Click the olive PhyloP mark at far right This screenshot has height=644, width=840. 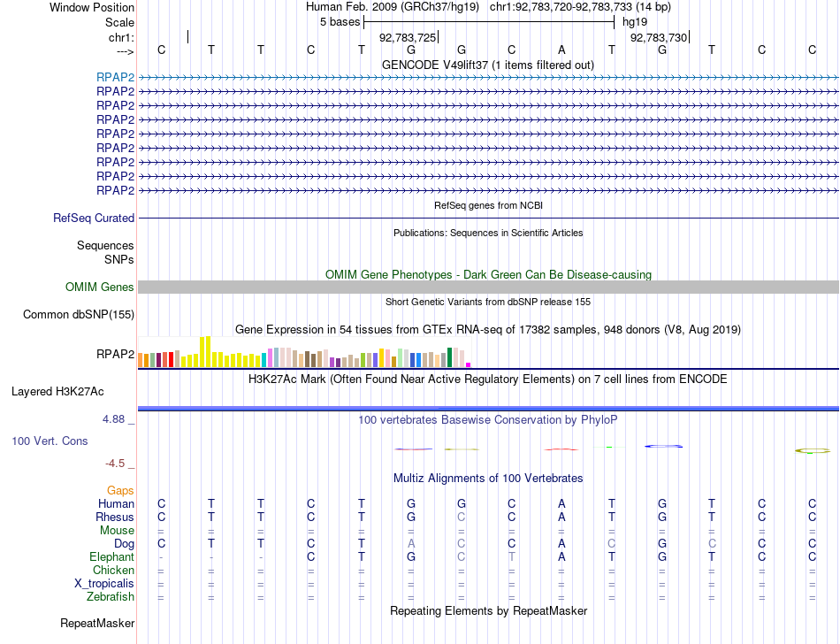tap(812, 451)
